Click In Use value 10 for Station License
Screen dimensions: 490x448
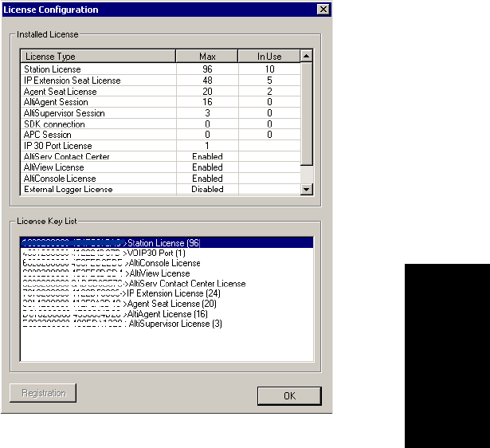click(269, 69)
